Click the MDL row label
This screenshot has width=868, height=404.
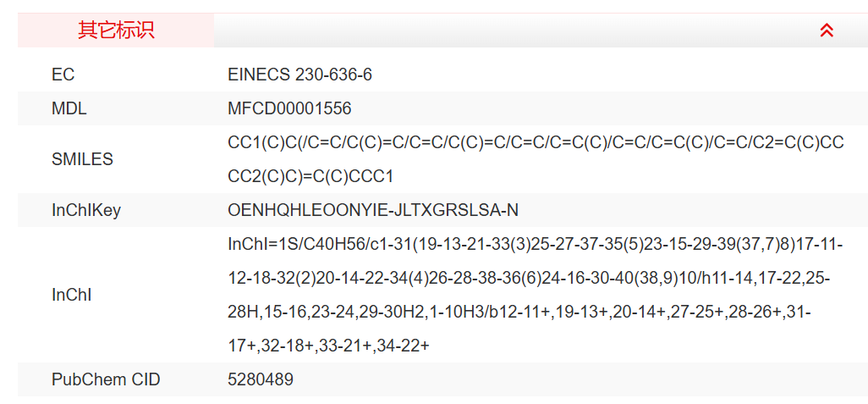[69, 108]
